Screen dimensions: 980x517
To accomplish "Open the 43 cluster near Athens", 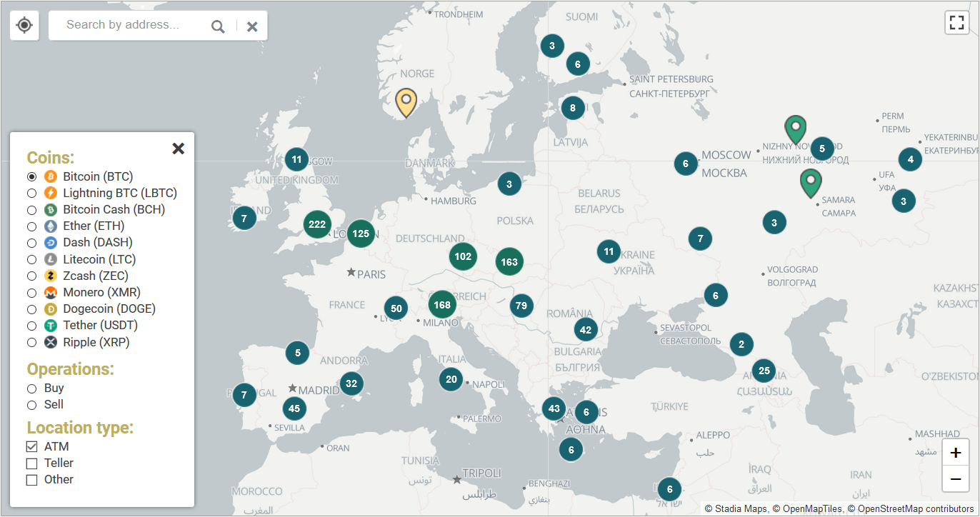I will pyautogui.click(x=554, y=408).
